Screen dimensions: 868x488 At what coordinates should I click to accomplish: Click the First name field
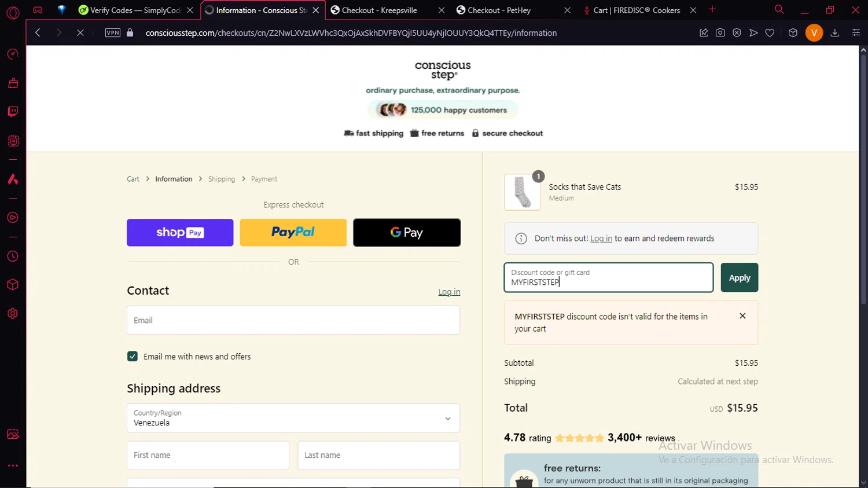(208, 456)
